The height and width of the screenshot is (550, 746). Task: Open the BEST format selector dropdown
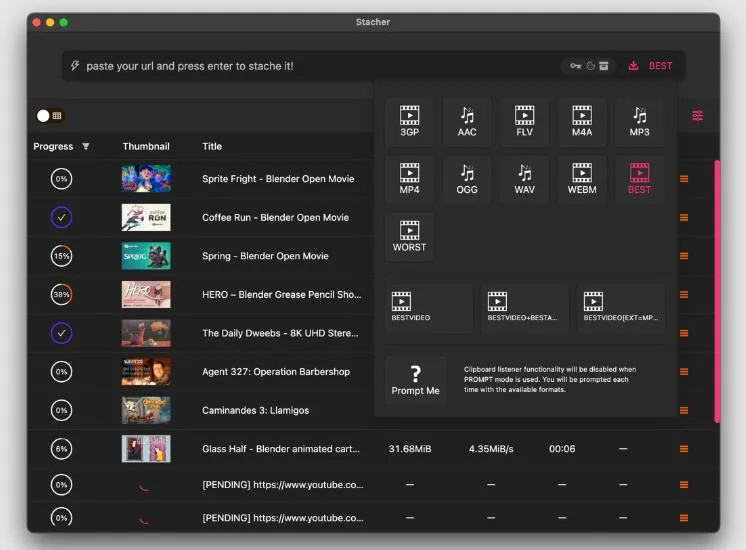tap(650, 66)
